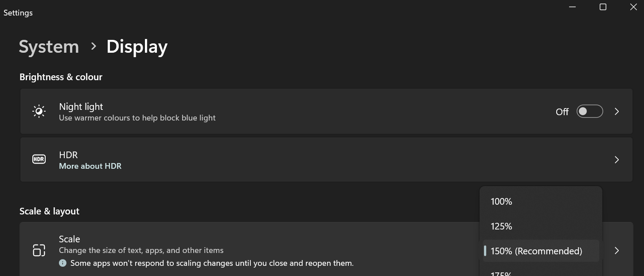Select 100% in the scale dropdown
This screenshot has width=644, height=276.
coord(541,202)
